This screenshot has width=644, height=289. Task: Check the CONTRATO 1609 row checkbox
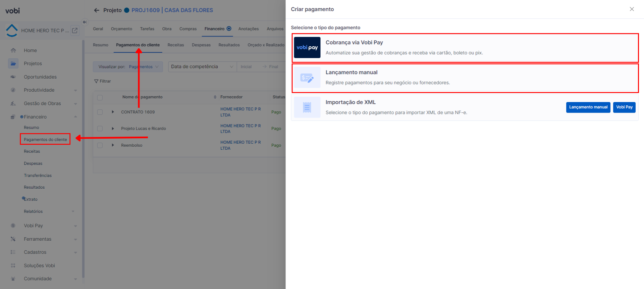[x=100, y=112]
